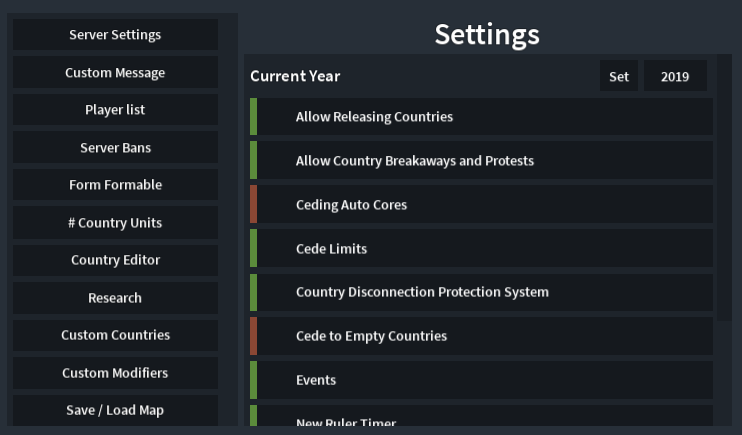Screen dimensions: 742x435
Task: Click the Current Year 2019 input field
Action: point(675,76)
